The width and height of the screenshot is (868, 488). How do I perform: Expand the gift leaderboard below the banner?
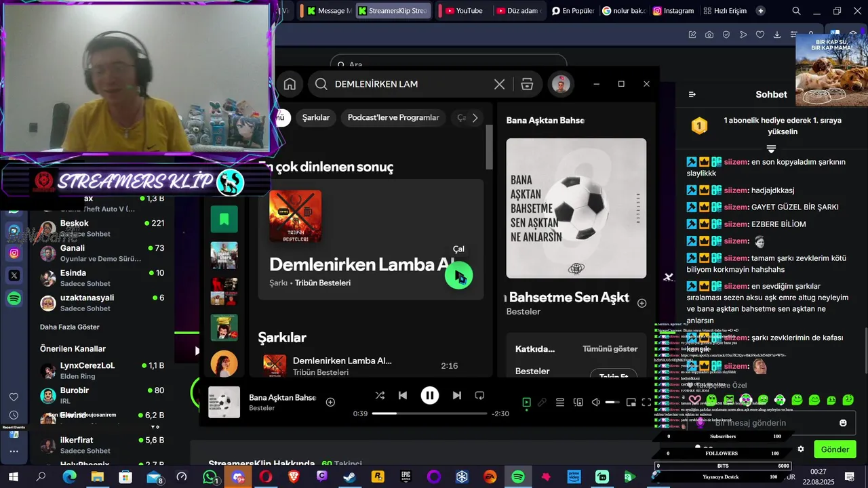coord(771,148)
